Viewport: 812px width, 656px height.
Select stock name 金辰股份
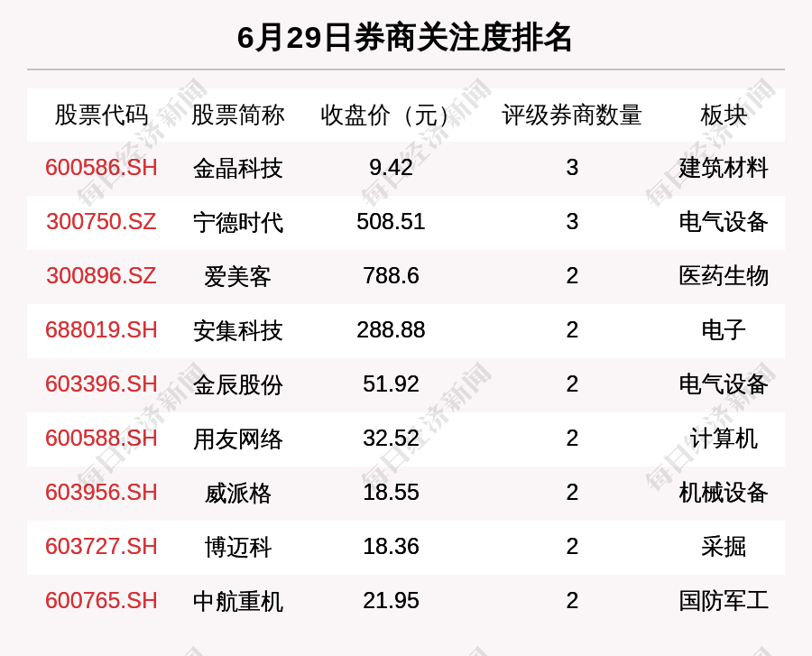point(237,385)
